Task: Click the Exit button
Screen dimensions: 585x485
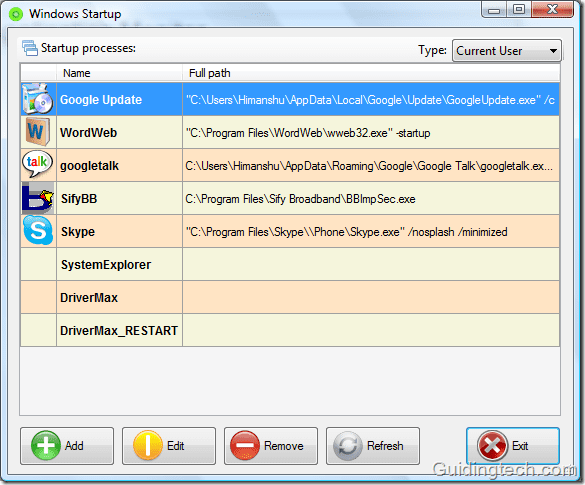Action: (513, 446)
